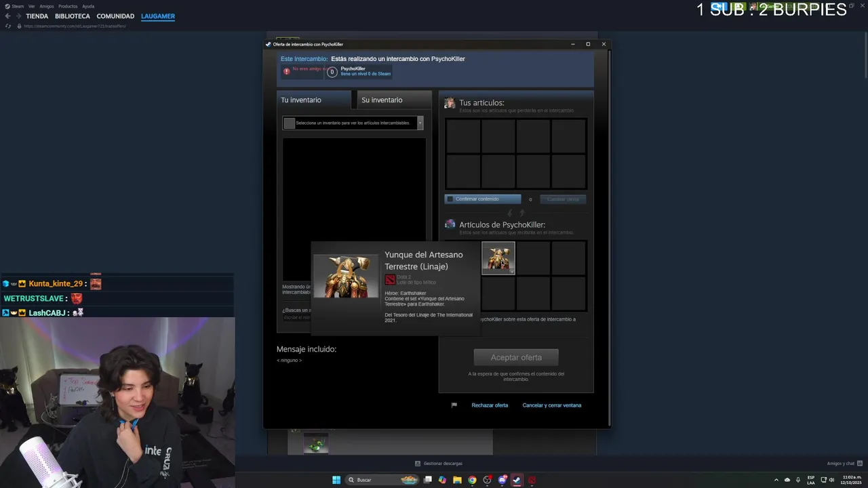Open Discord from the taskbar

click(x=502, y=480)
